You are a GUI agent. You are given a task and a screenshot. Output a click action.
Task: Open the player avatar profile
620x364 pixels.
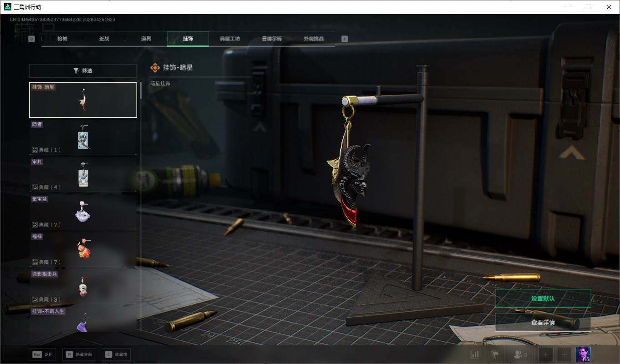pyautogui.click(x=583, y=354)
